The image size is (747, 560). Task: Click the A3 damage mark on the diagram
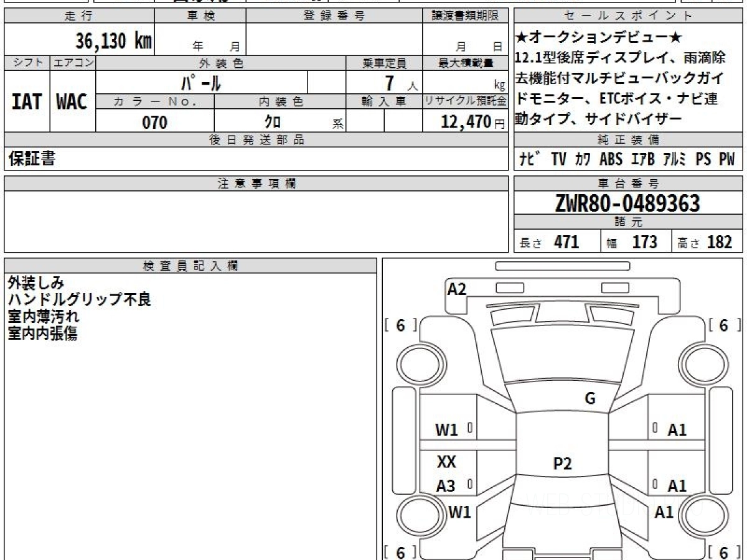point(445,487)
